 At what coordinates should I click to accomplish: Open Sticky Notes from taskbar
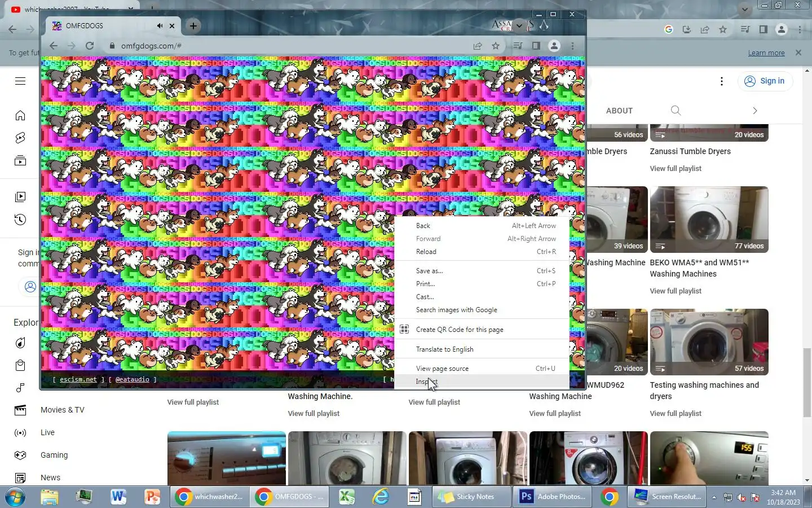coord(473,497)
